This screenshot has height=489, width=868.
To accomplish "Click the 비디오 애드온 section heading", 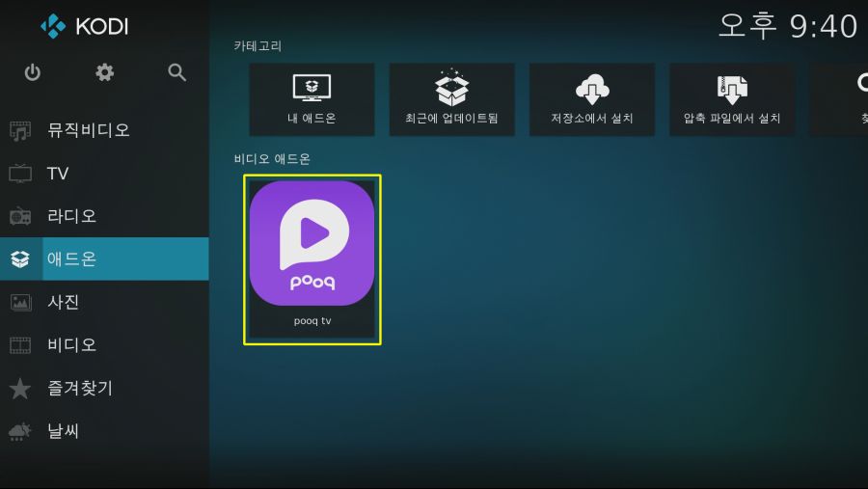I will [x=272, y=159].
